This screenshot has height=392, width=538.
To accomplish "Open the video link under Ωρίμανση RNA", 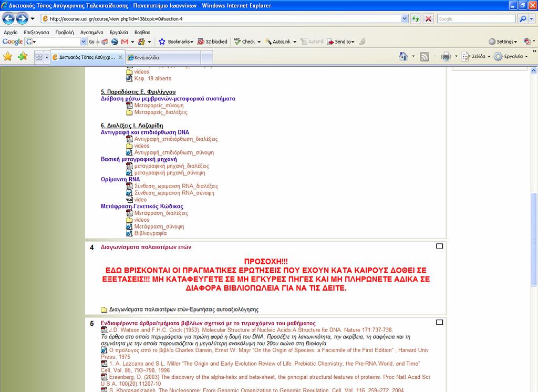I will [x=140, y=200].
